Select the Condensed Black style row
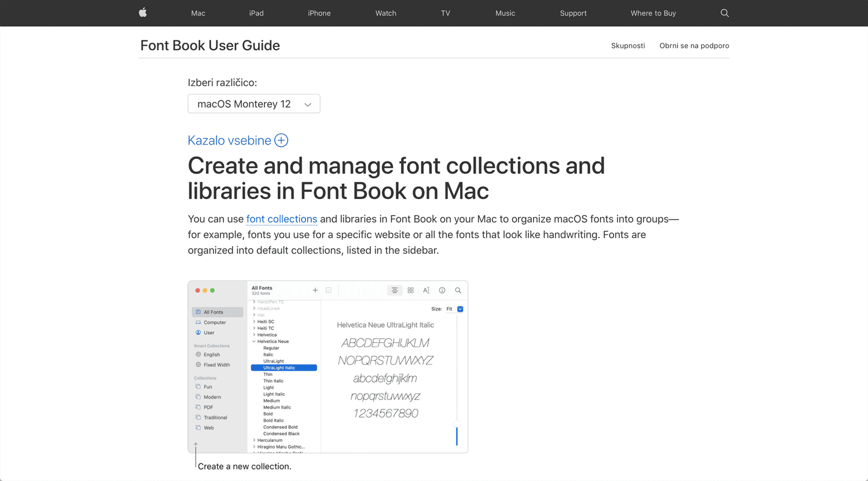Viewport: 868px width, 481px height. click(282, 434)
